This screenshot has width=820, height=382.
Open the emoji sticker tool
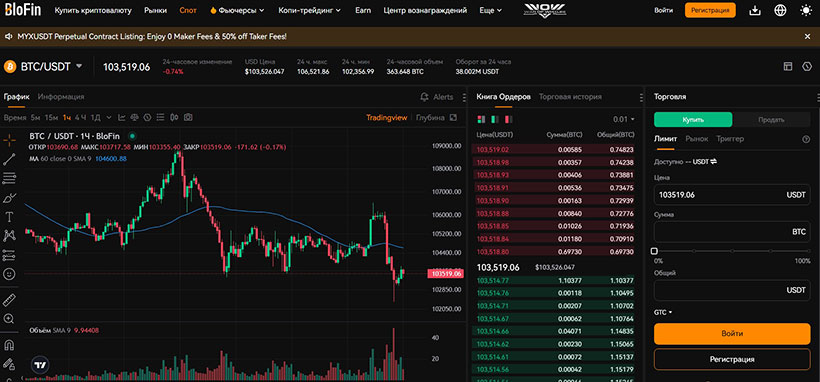[9, 274]
